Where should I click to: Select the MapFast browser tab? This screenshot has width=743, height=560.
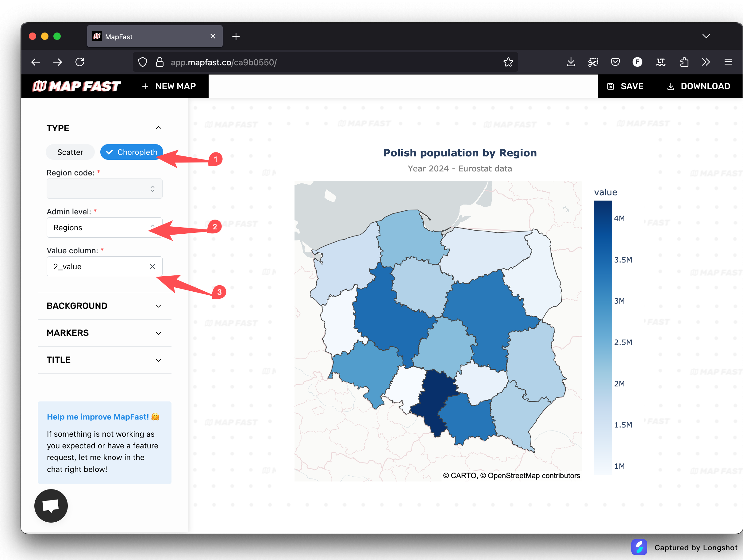tap(155, 36)
